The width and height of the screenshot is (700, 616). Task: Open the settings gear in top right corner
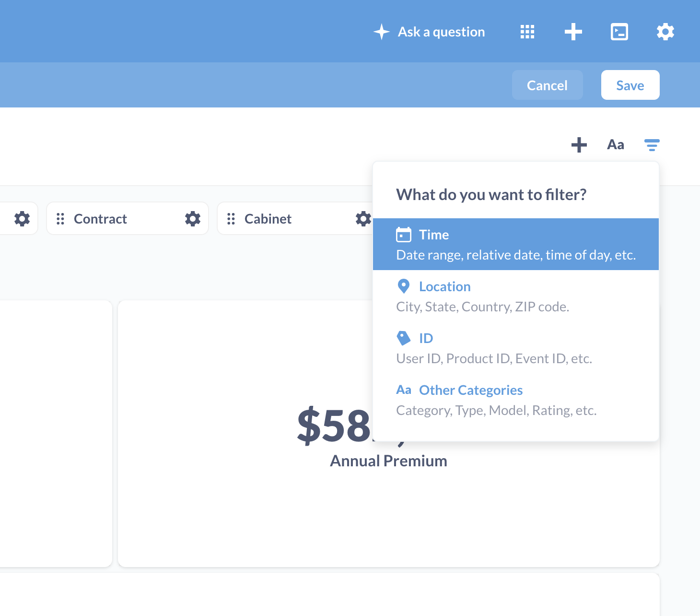pyautogui.click(x=665, y=31)
